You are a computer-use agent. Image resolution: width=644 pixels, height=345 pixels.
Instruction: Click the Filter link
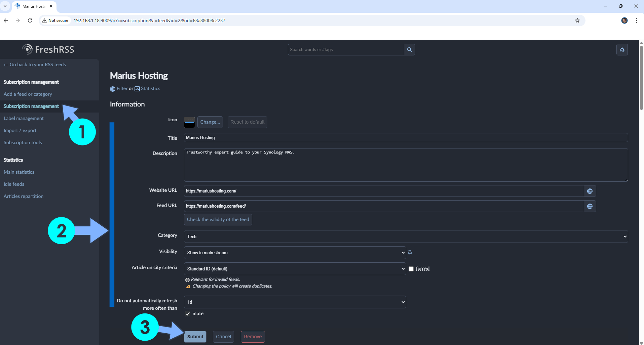point(122,89)
